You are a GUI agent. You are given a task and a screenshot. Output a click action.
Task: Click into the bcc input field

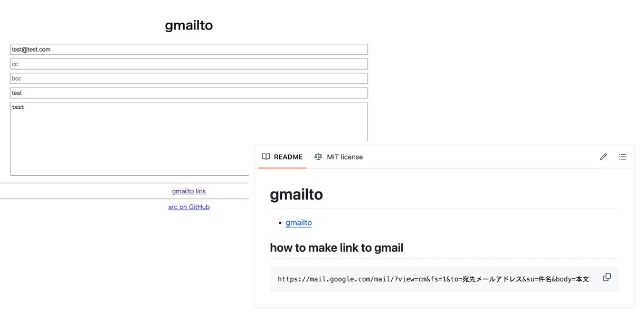point(189,78)
